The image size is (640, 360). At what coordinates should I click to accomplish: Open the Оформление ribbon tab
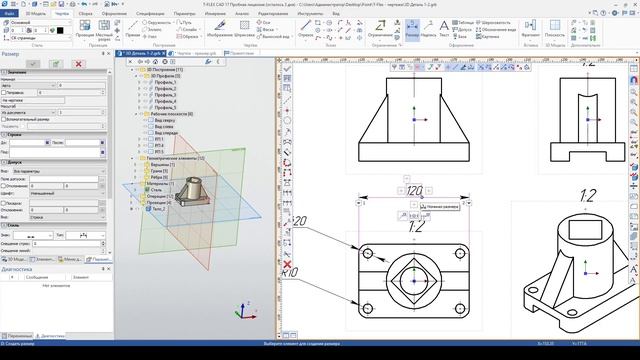[x=114, y=13]
